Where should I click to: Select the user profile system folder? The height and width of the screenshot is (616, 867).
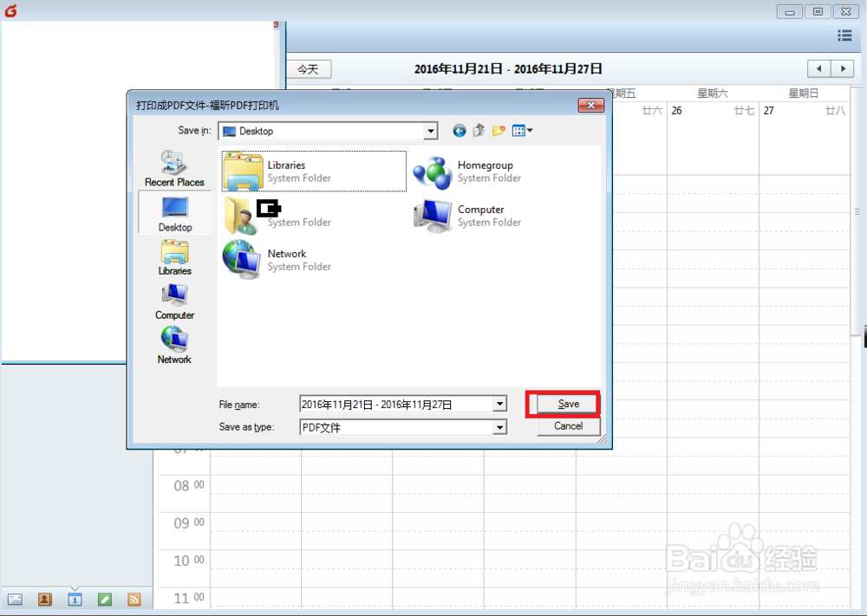(x=278, y=216)
